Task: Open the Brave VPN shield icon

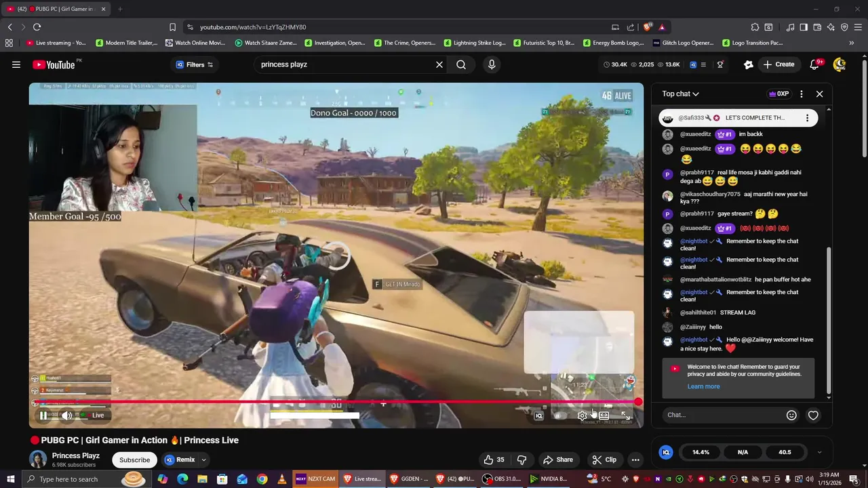Action: 844,27
